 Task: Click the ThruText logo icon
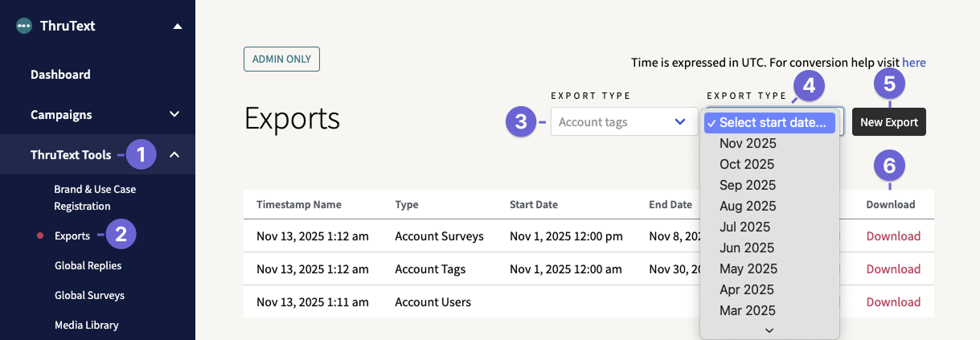click(x=24, y=26)
